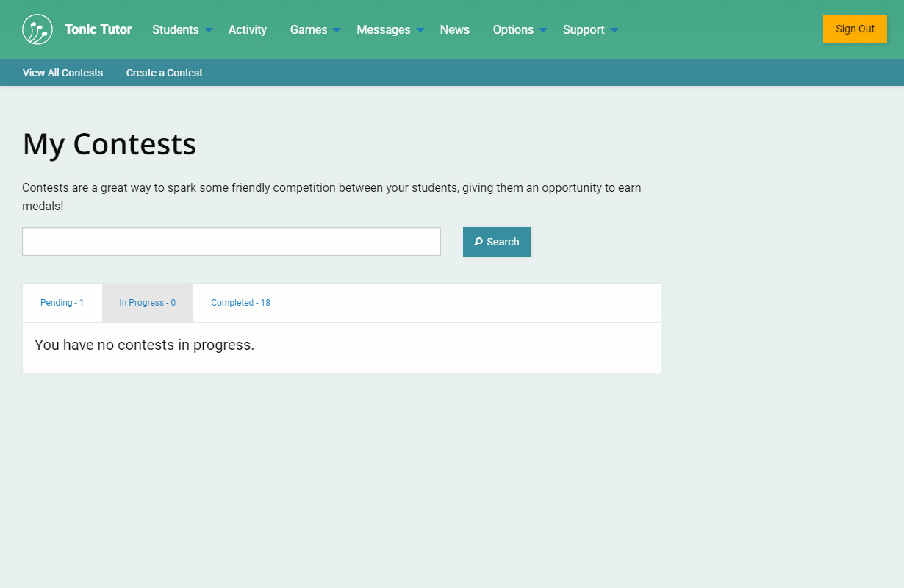
Task: Click the Tonic Tutor logo icon
Action: click(x=37, y=29)
